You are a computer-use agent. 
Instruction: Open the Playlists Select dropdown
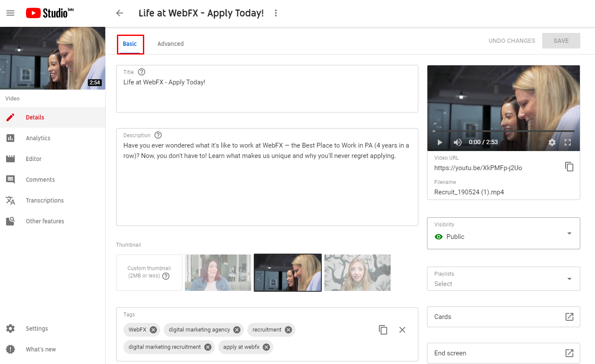[x=569, y=279]
